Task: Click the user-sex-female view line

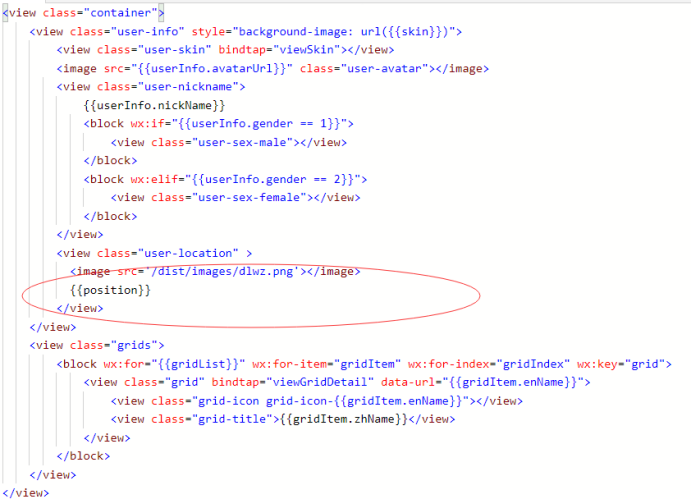Action: pos(236,198)
